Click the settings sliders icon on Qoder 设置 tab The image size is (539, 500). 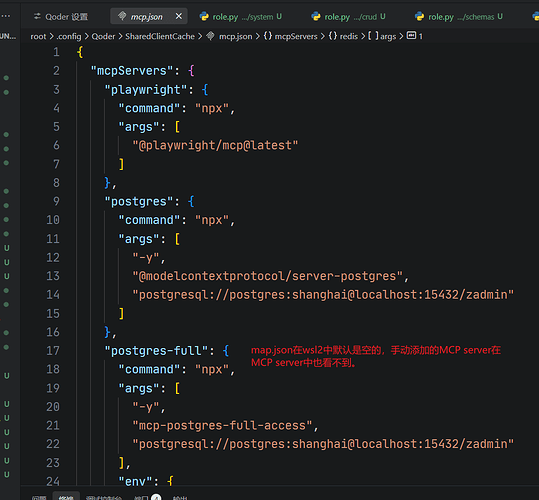pos(37,16)
